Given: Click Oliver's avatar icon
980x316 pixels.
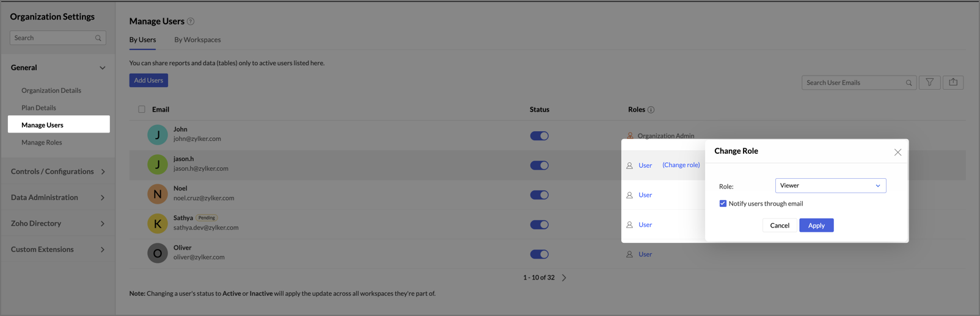Looking at the screenshot, I should click(158, 253).
